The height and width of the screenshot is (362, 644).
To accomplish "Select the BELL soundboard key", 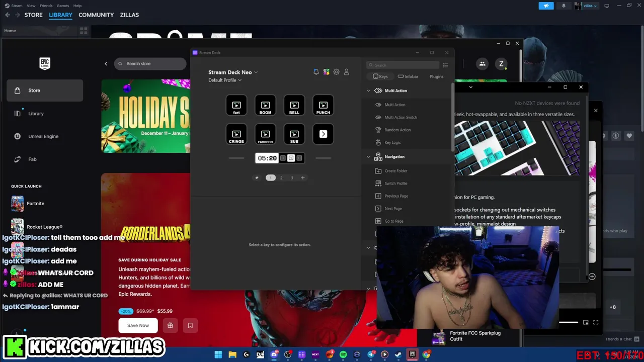I will 294,106.
